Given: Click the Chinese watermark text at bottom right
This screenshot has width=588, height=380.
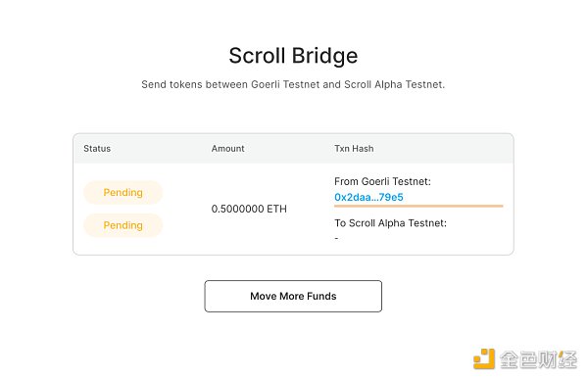Looking at the screenshot, I should coord(538,359).
